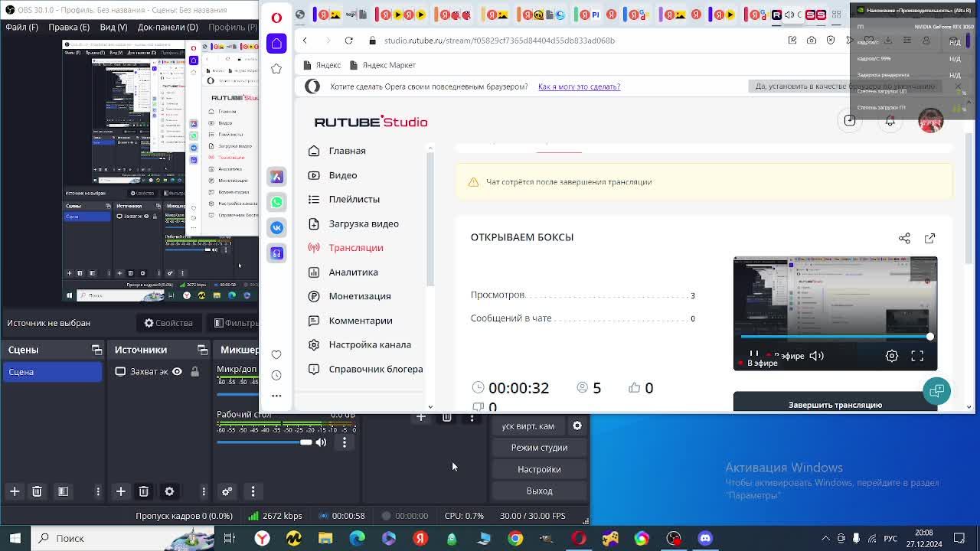
Task: Remove selected source with trash icon
Action: click(143, 491)
